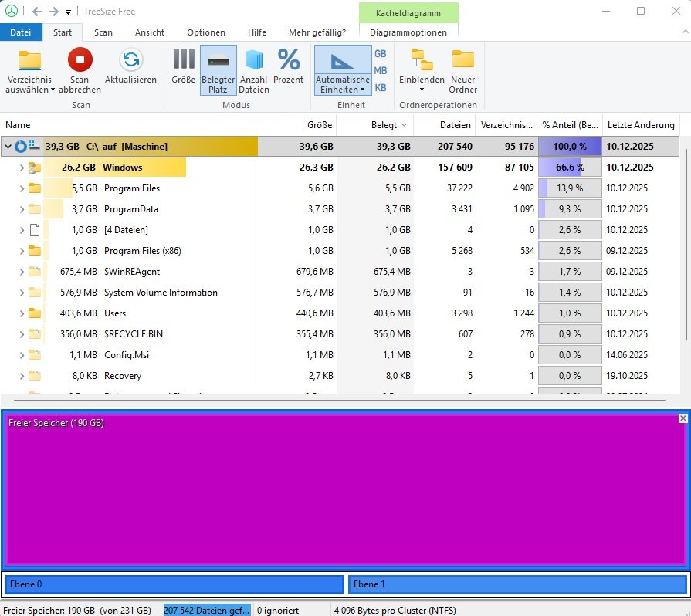Set unit to GB
The width and height of the screenshot is (691, 616).
[x=381, y=54]
